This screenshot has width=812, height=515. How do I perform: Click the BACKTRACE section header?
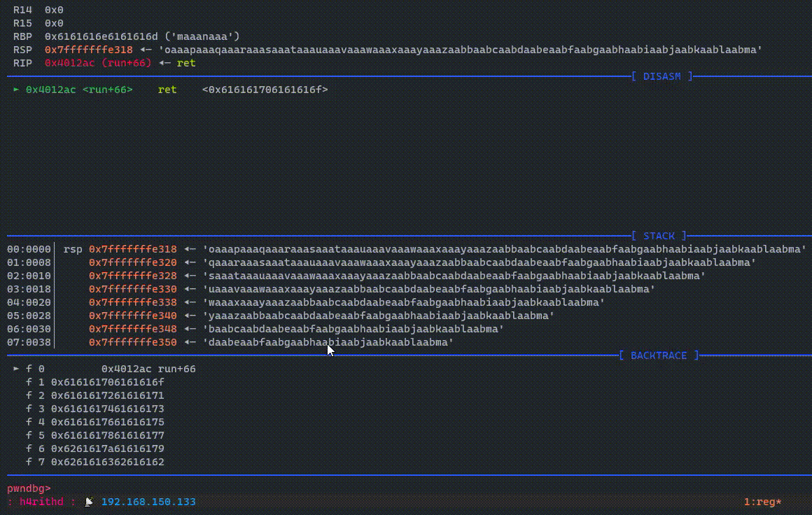click(659, 355)
